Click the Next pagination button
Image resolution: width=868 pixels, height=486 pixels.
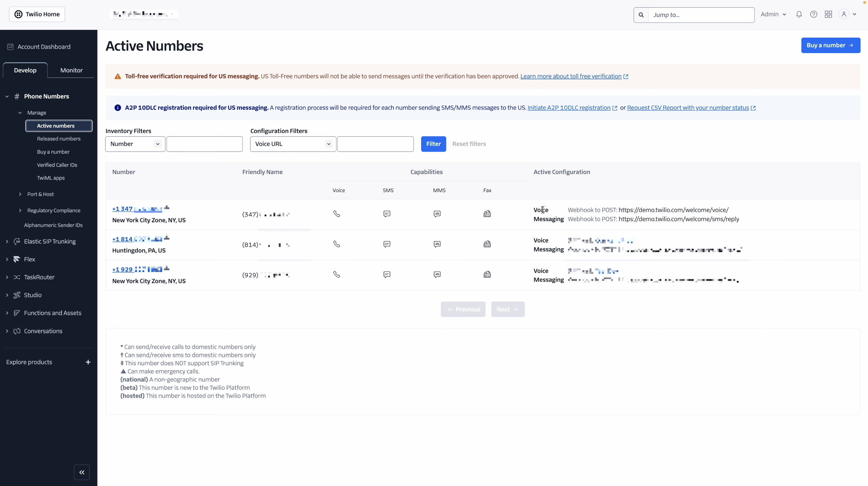508,309
